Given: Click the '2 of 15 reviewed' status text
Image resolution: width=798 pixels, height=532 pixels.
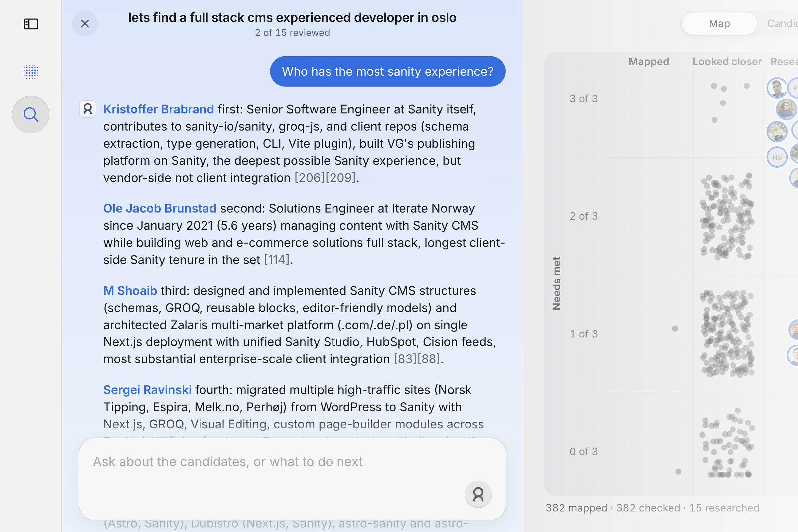Looking at the screenshot, I should (x=293, y=33).
